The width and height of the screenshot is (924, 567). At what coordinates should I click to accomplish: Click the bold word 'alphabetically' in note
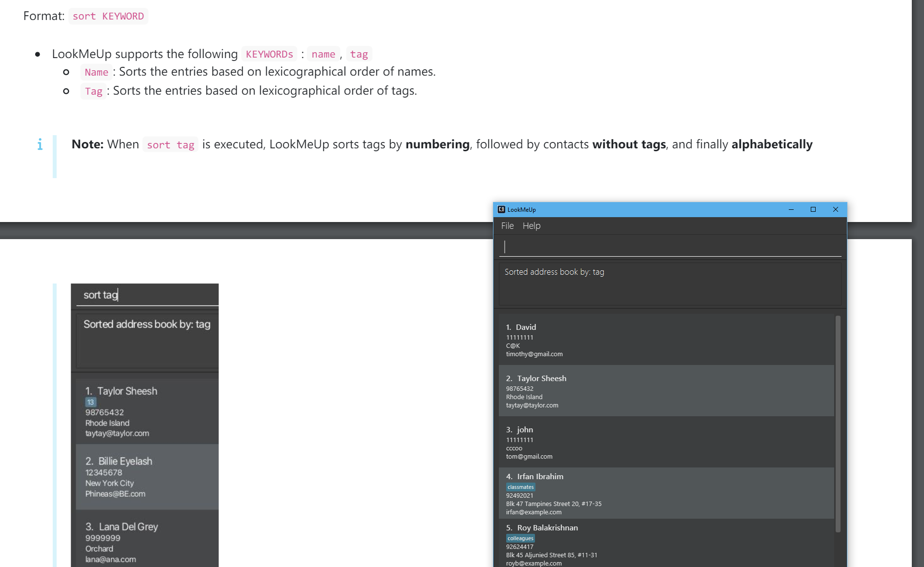(x=772, y=144)
